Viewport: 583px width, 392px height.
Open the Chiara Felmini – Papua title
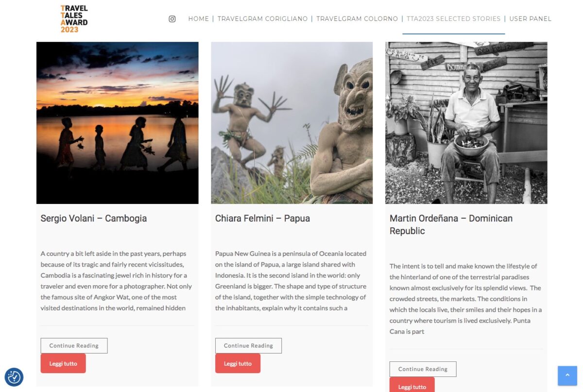tap(262, 219)
